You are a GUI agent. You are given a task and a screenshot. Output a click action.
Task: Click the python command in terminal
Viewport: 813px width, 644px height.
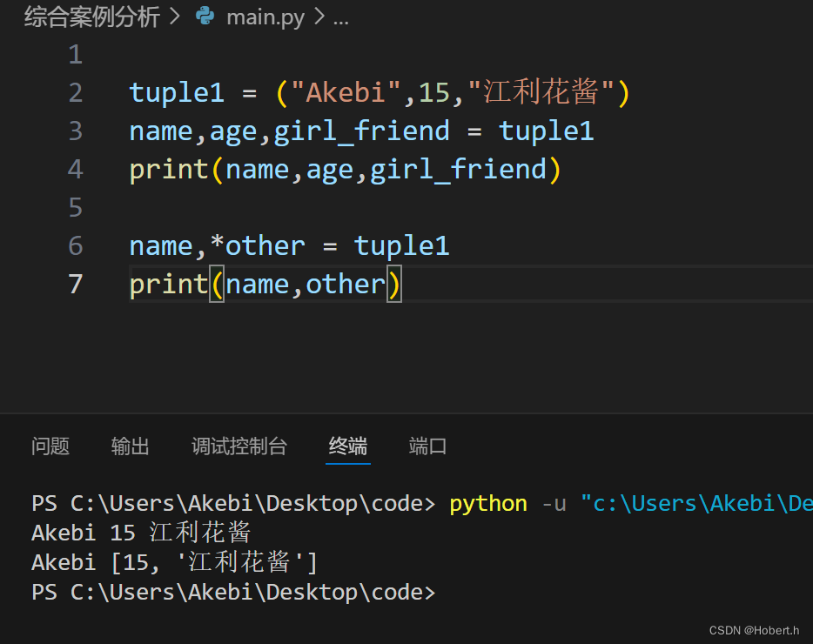[x=488, y=505]
